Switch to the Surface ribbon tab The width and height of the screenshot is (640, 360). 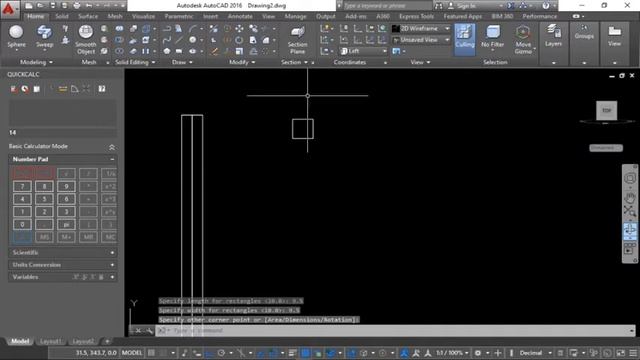point(88,16)
